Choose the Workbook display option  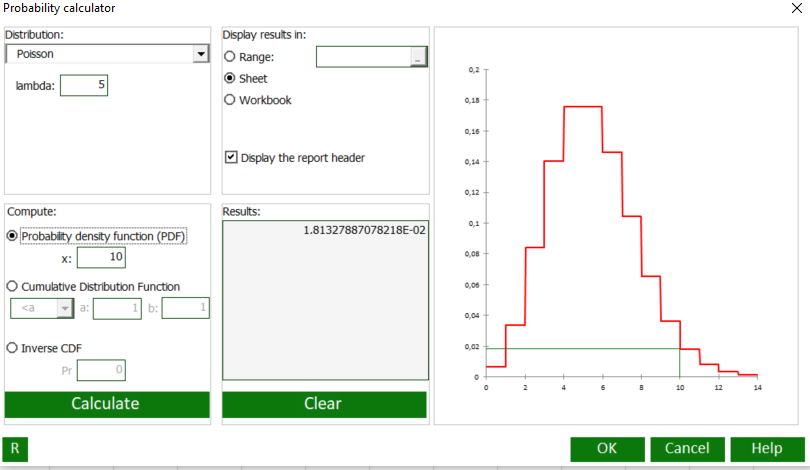point(230,100)
